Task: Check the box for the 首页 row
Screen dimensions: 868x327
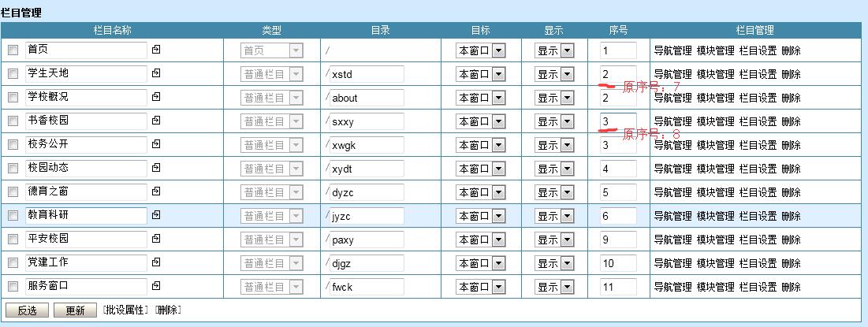Action: pyautogui.click(x=13, y=50)
